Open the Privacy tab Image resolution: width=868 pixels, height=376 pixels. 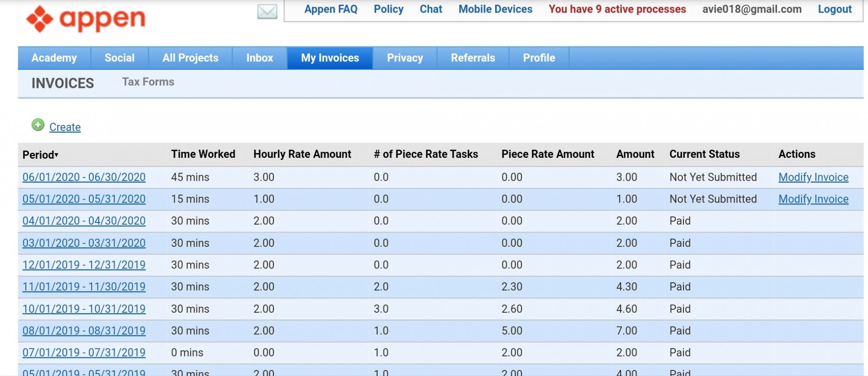[x=405, y=58]
